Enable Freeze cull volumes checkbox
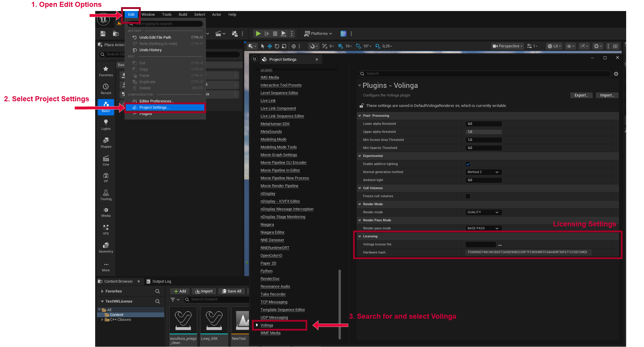This screenshot has width=644, height=347. pos(468,196)
